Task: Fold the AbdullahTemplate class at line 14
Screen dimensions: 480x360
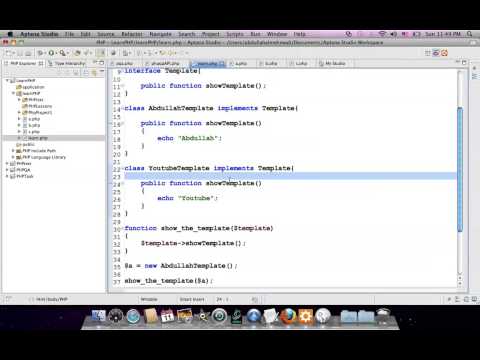Action: pos(122,108)
